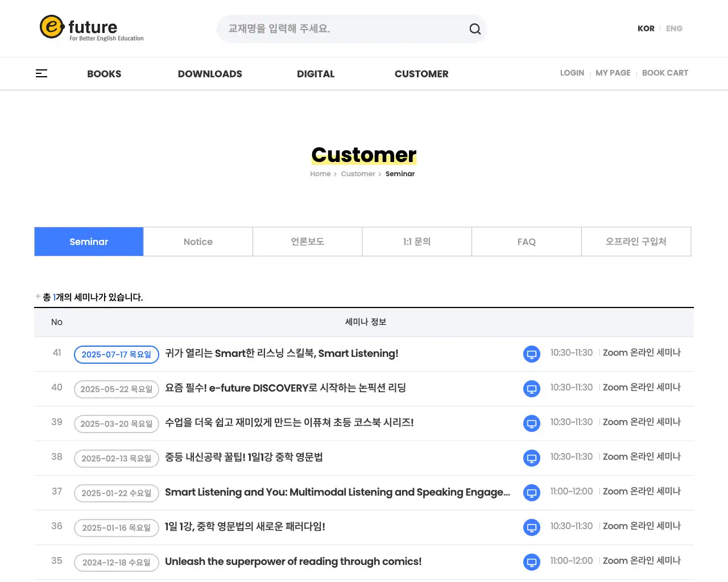The height and width of the screenshot is (582, 728).
Task: Click monitor icon for Multimodal Listening seminar
Action: click(x=531, y=493)
